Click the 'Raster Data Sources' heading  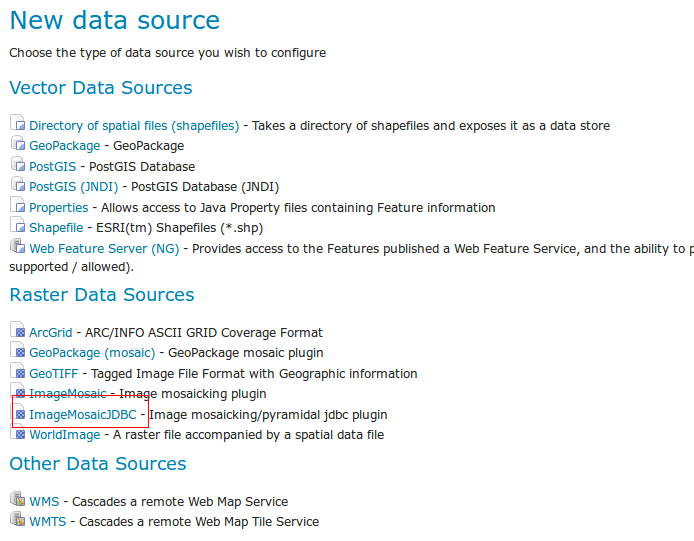tap(102, 295)
